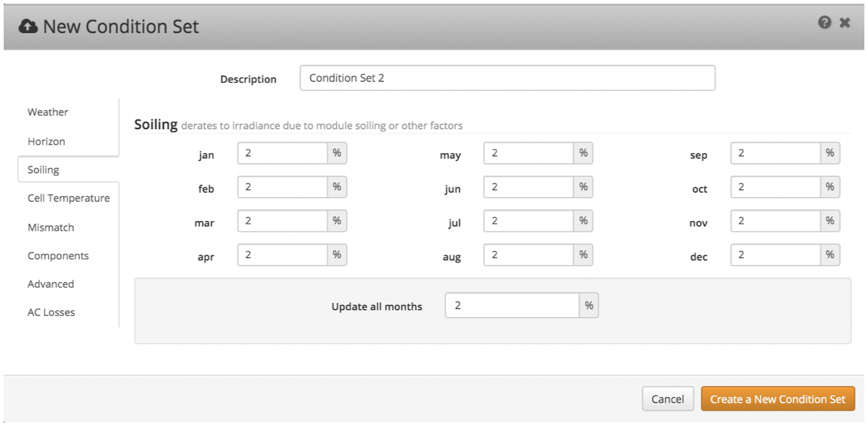Click the Description text field
Screen dimensions: 868x426
point(507,78)
